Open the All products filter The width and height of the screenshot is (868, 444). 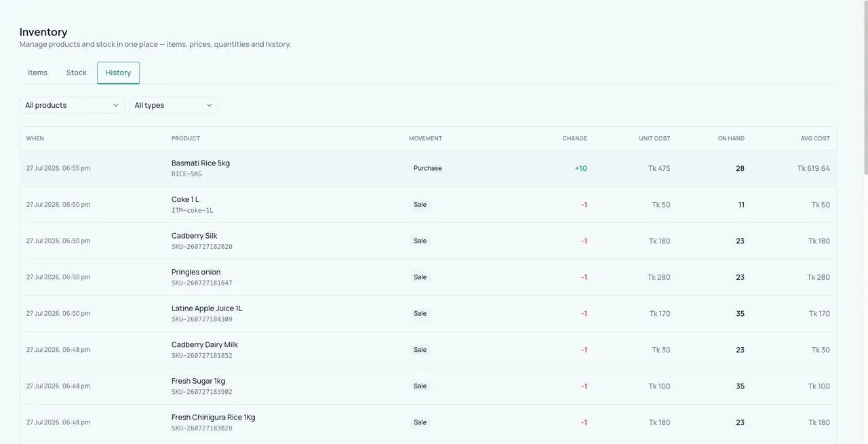pyautogui.click(x=72, y=105)
